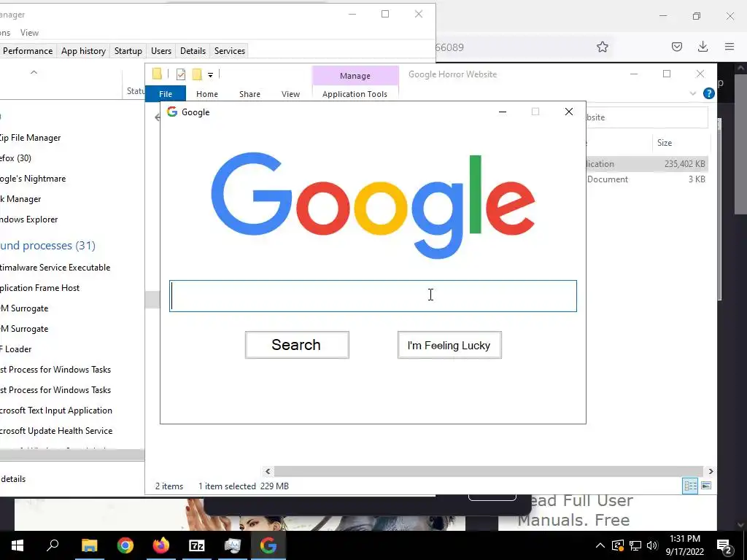Click the horizontal scrollbar left arrow
747x560 pixels.
click(x=268, y=471)
